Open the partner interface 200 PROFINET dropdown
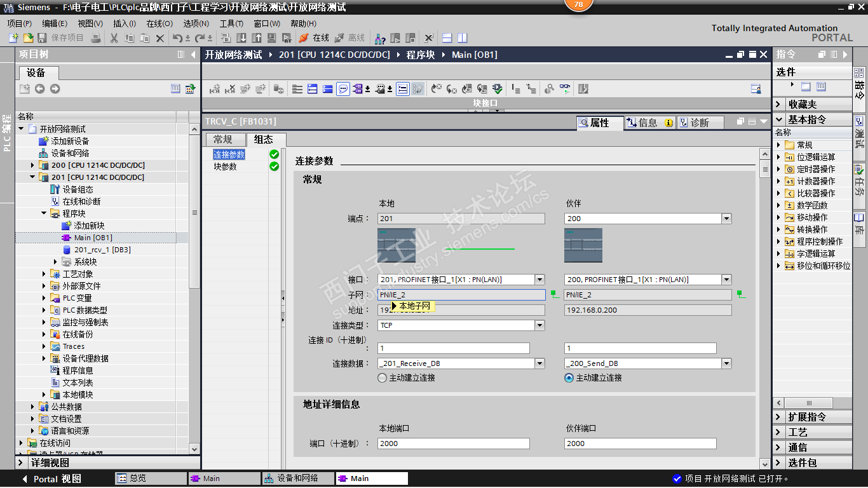Screen dimensions: 868x488 point(726,280)
